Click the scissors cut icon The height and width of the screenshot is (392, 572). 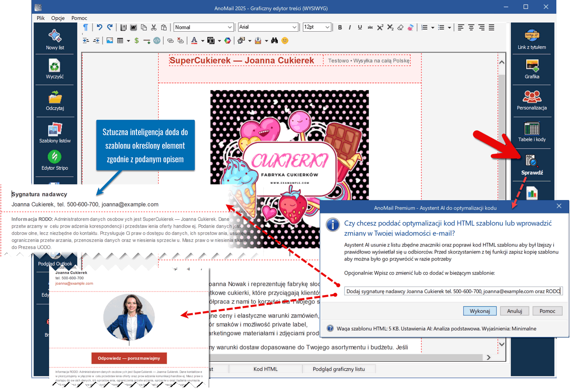(154, 27)
